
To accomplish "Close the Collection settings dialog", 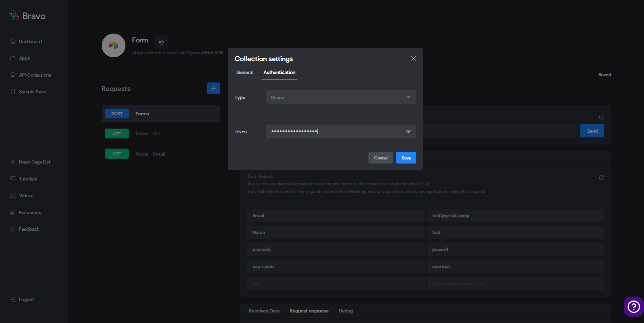I will (414, 58).
